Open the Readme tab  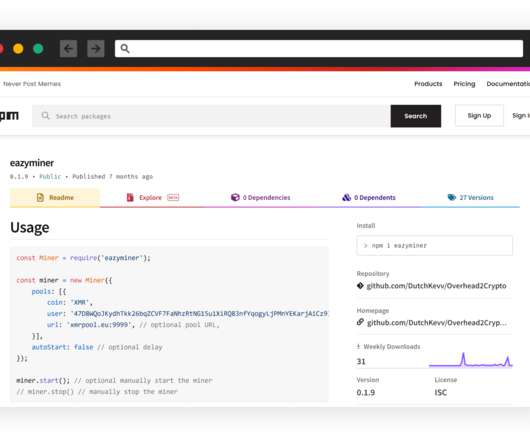[x=55, y=198]
